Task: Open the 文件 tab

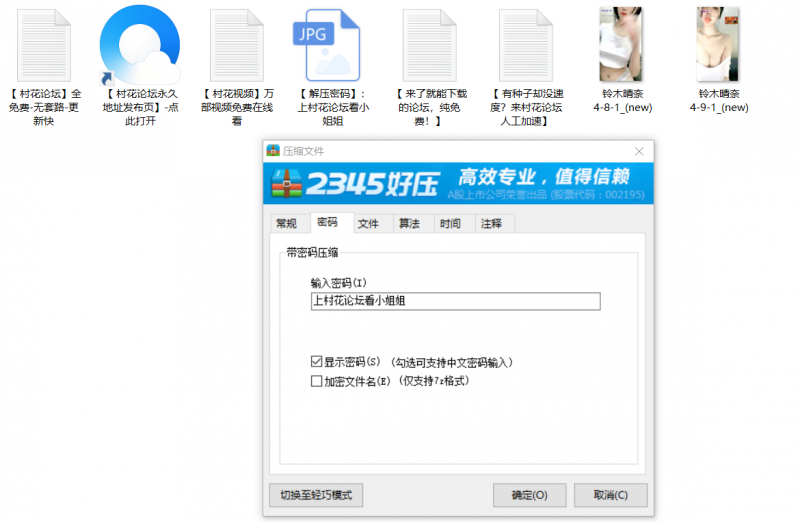Action: (x=368, y=223)
